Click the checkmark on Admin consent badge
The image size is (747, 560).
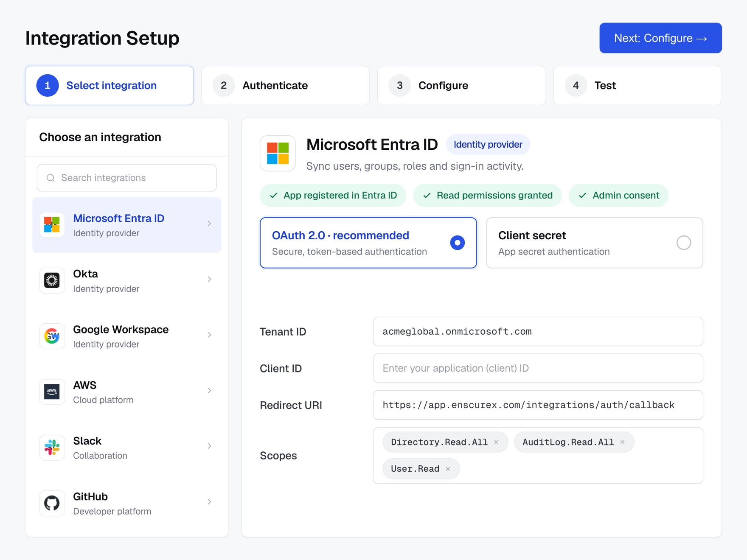(x=583, y=195)
